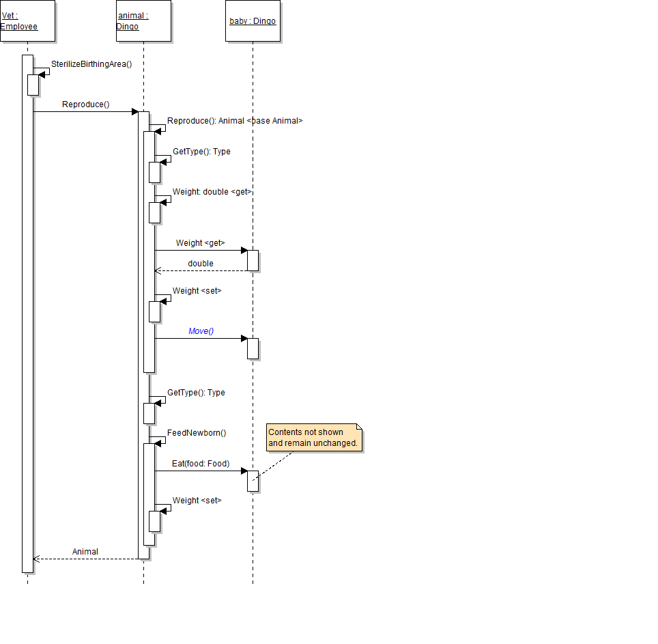Select the Weight <get> message to baby
The image size is (658, 644).
(x=200, y=243)
